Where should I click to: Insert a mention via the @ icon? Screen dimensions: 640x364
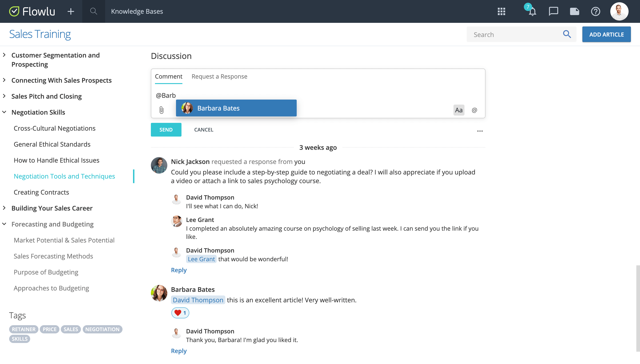[x=474, y=110]
